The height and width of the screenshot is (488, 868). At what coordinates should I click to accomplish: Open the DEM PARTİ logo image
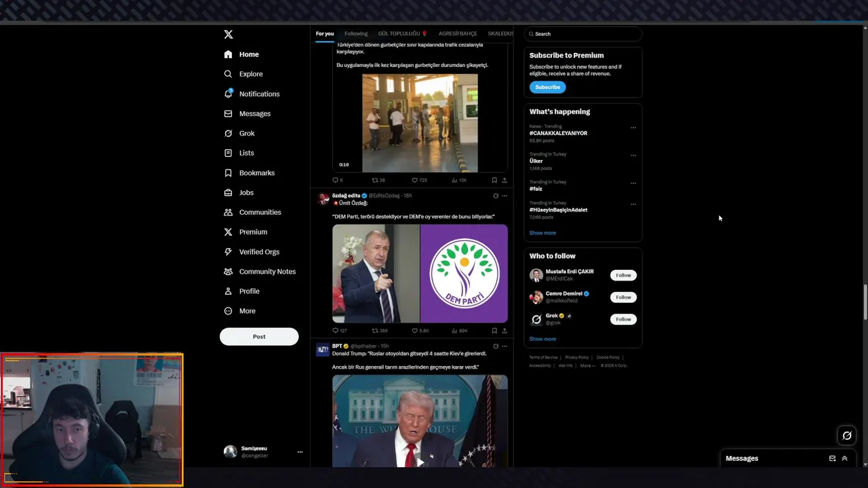[464, 274]
